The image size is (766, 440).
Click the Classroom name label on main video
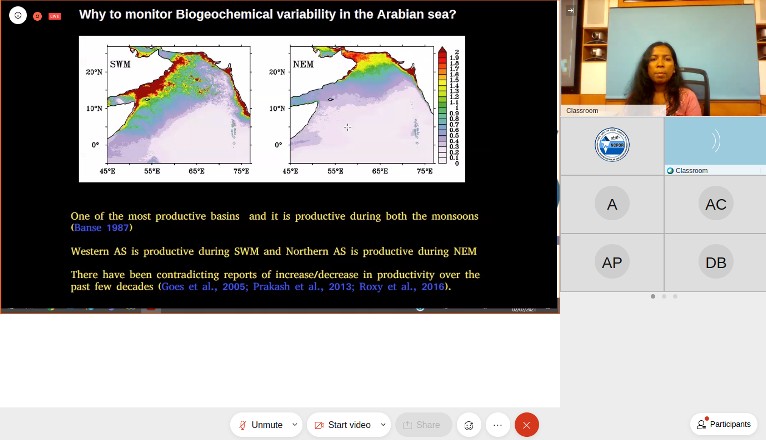pyautogui.click(x=582, y=110)
